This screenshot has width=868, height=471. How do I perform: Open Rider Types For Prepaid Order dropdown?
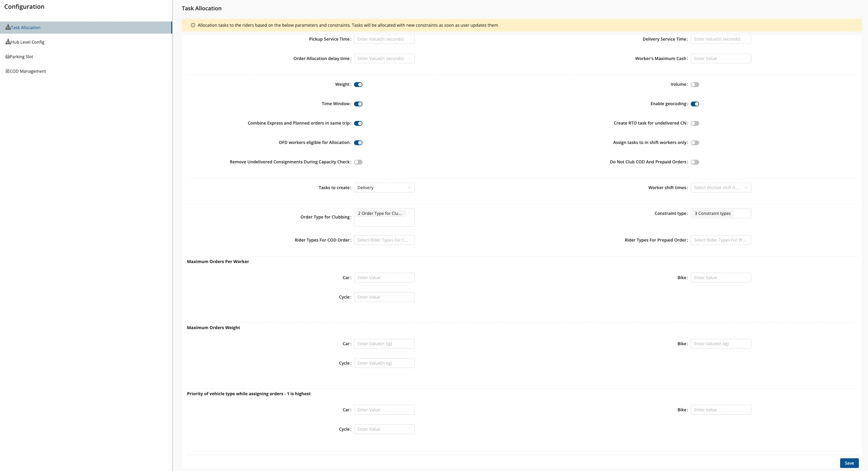[720, 240]
